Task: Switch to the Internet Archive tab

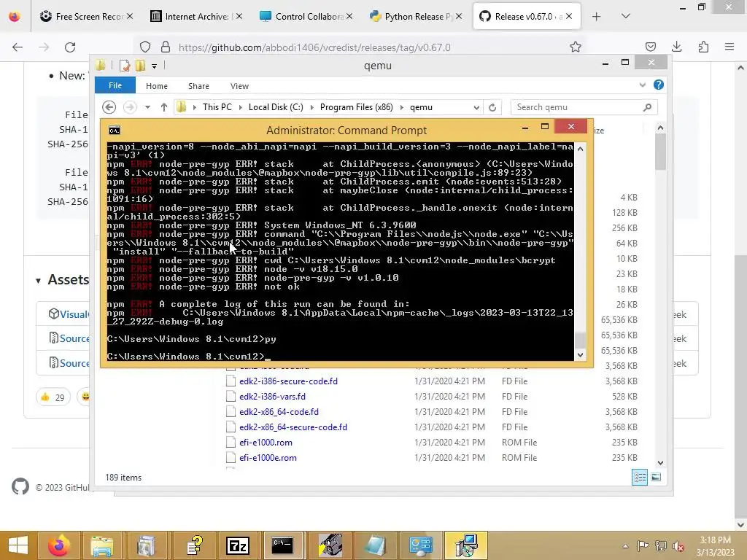Action: 196,17
